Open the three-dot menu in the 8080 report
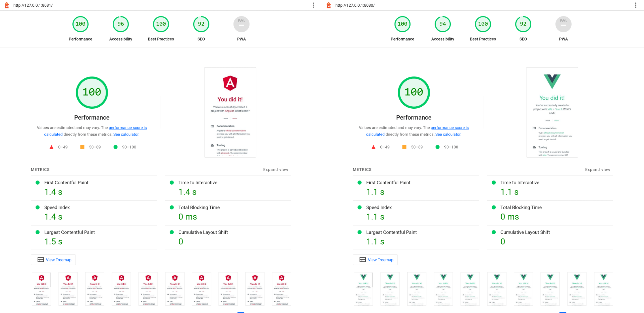The width and height of the screenshot is (644, 313). [635, 5]
